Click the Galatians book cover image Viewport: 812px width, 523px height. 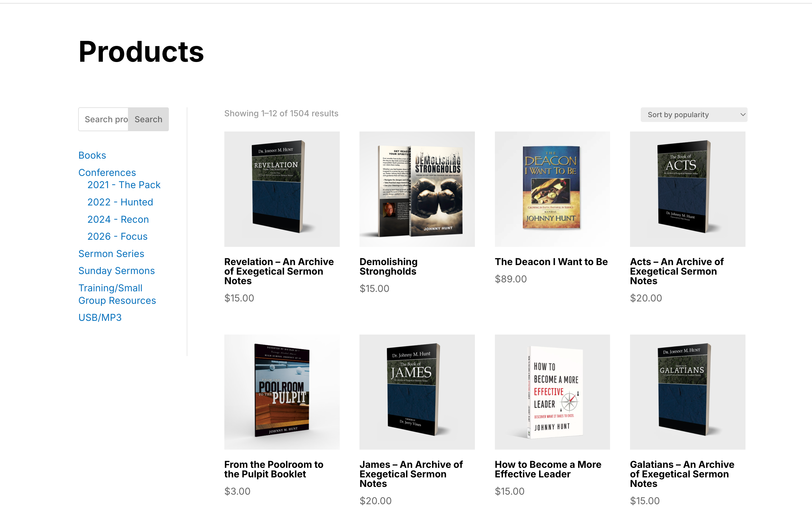687,392
